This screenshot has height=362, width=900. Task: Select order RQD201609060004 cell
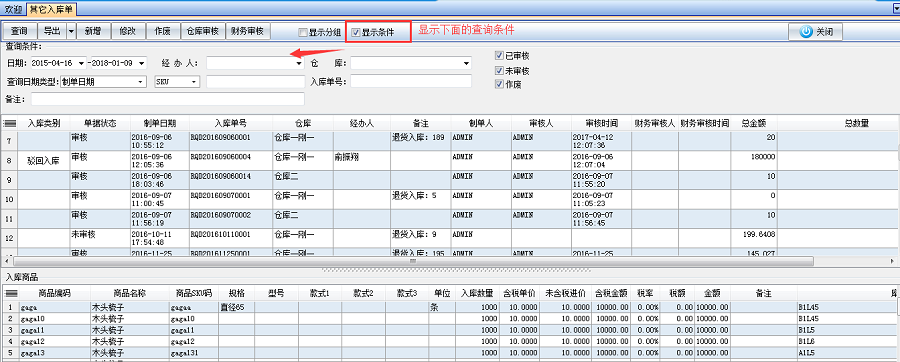pos(231,160)
